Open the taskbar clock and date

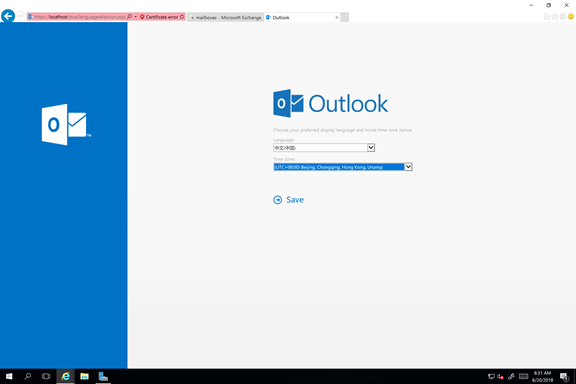tap(542, 376)
